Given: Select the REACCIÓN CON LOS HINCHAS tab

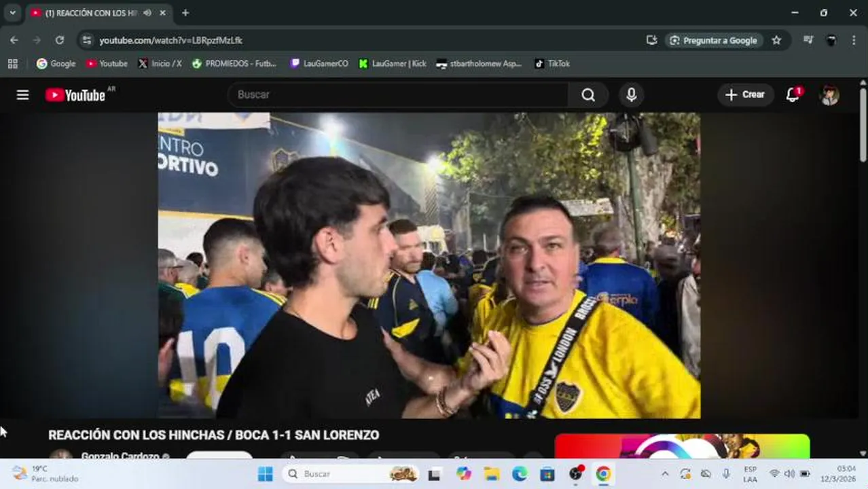Looking at the screenshot, I should tap(90, 13).
